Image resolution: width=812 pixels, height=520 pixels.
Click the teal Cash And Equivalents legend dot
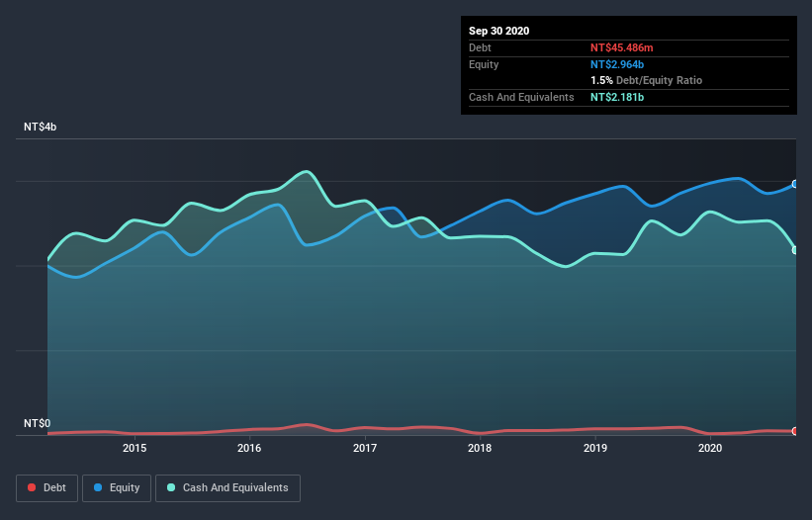171,487
